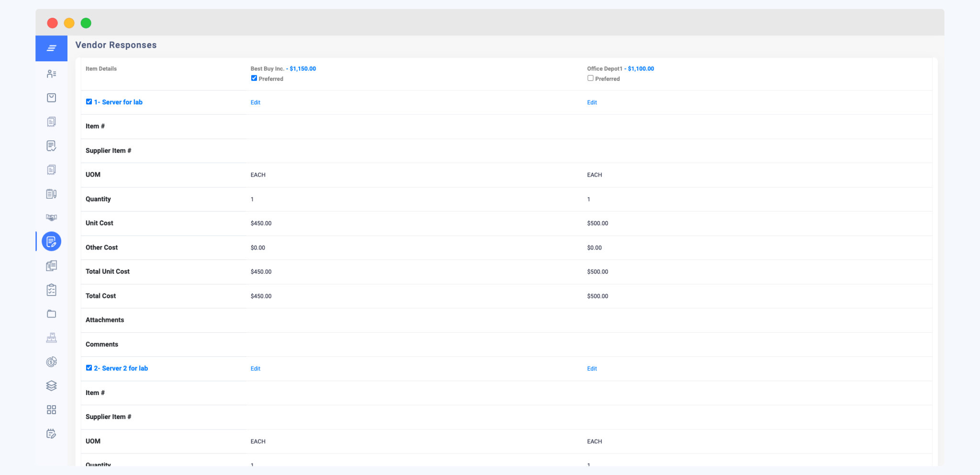Select the Best Buy Inc. - $1,150.00 link

point(283,68)
